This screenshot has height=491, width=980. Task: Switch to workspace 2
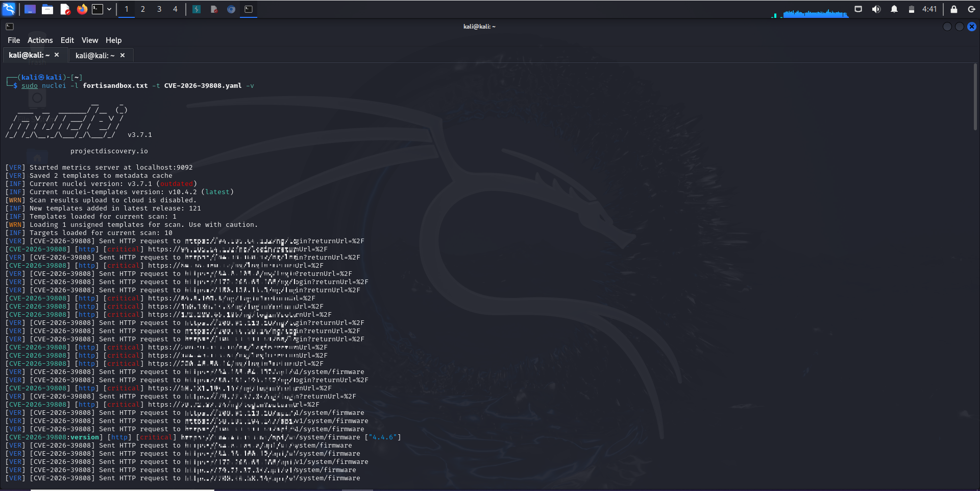pyautogui.click(x=143, y=9)
